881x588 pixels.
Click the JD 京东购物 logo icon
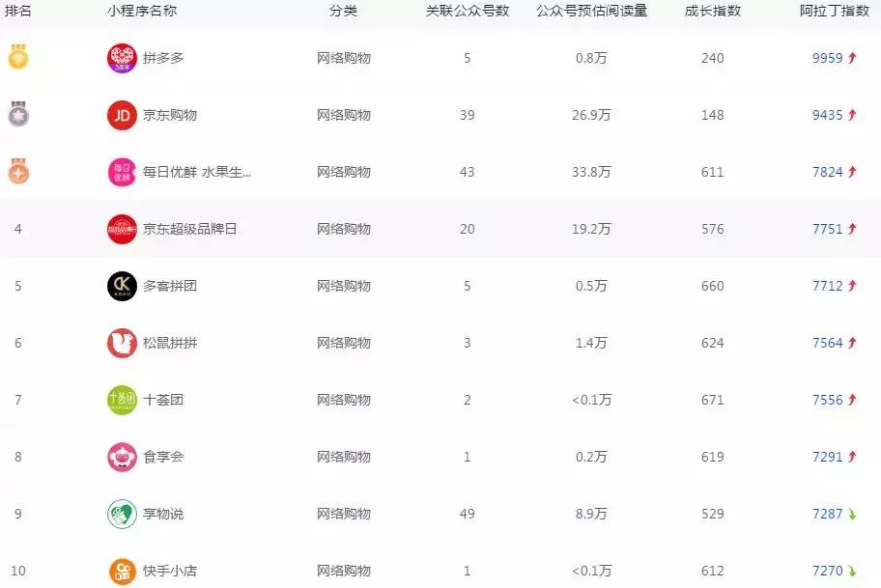pyautogui.click(x=122, y=115)
